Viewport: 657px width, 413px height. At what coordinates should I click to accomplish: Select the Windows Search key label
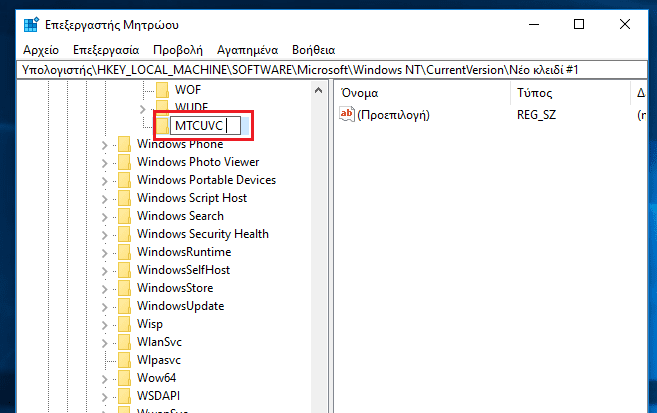[x=180, y=216]
